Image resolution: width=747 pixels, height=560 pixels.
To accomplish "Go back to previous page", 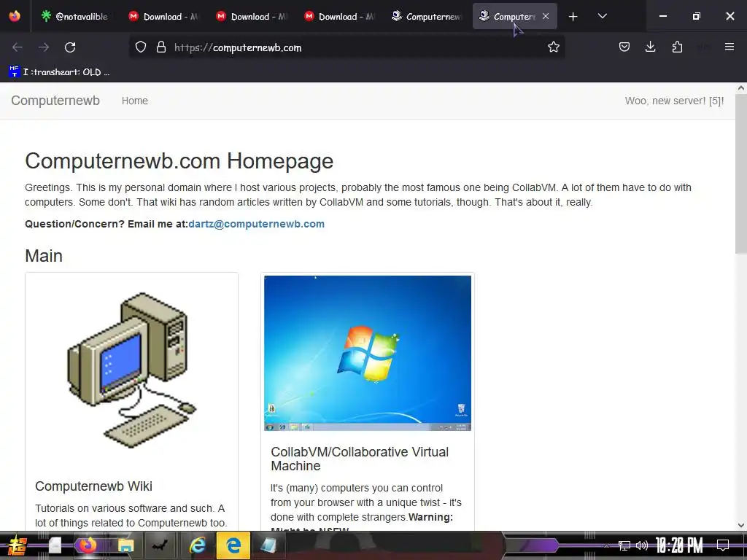I will [18, 47].
